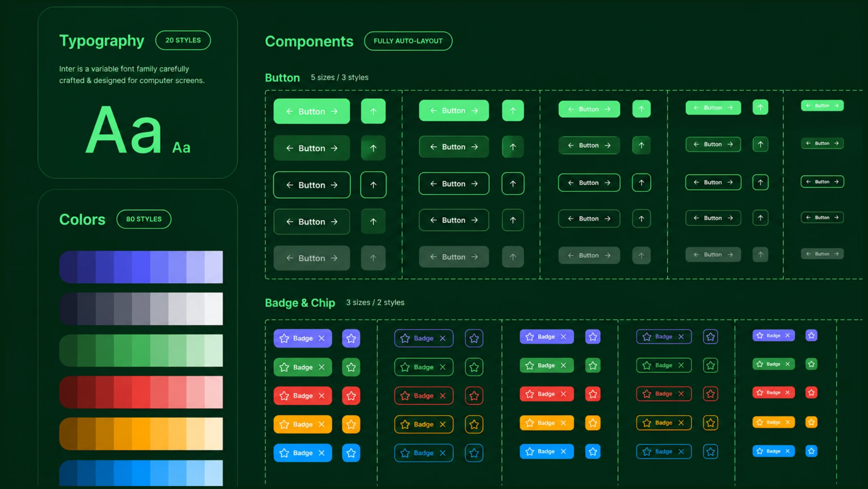Viewport: 868px width, 489px height.
Task: Click the '5 sizes / 3 styles' caption
Action: 340,77
